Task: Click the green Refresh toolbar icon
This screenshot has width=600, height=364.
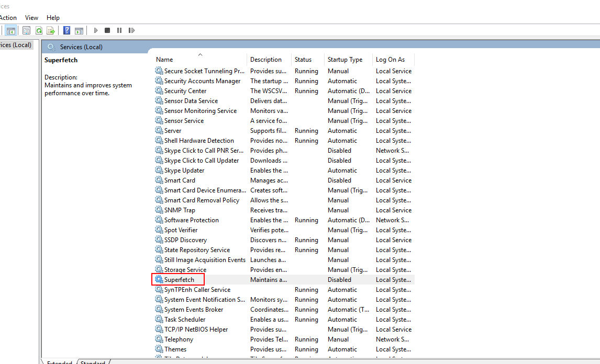Action: pyautogui.click(x=39, y=30)
